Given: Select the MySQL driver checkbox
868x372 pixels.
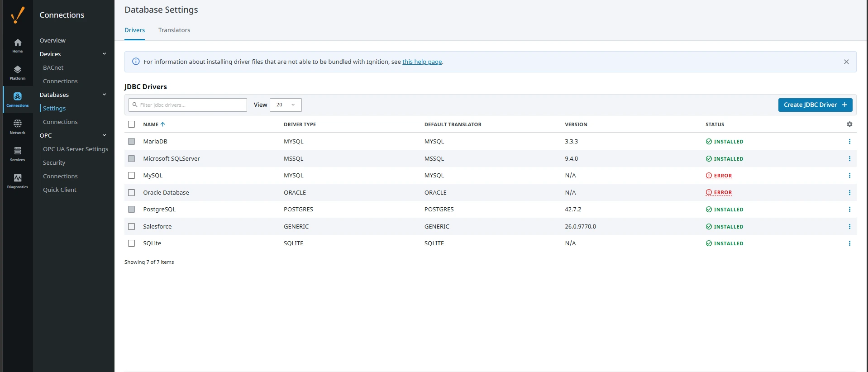Looking at the screenshot, I should (132, 176).
